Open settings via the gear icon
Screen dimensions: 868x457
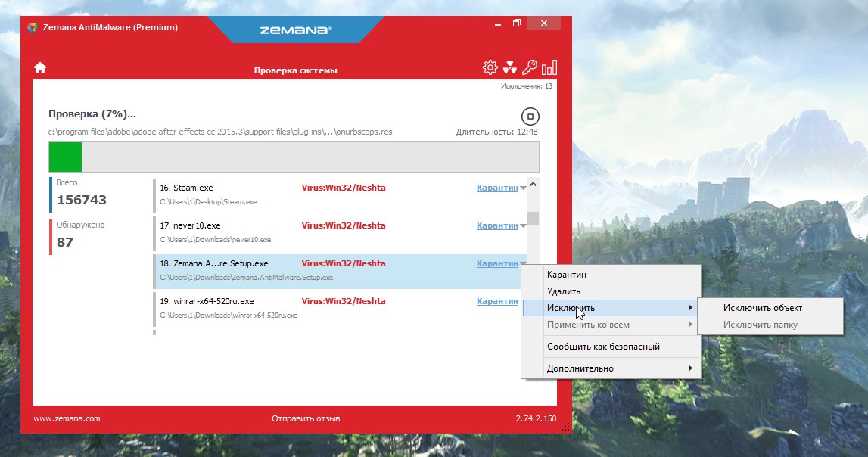coord(490,67)
